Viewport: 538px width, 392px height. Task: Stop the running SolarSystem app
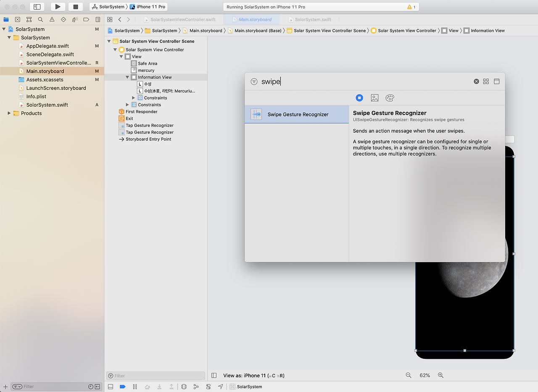tap(76, 7)
